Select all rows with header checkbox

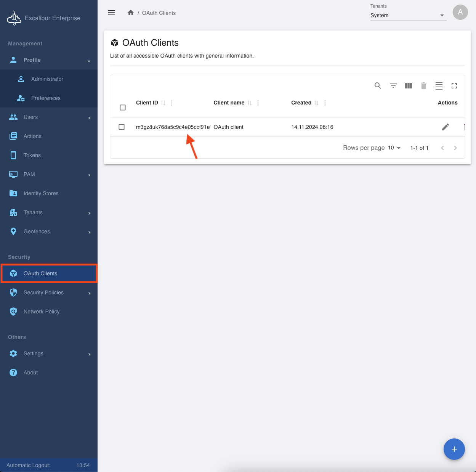(123, 108)
